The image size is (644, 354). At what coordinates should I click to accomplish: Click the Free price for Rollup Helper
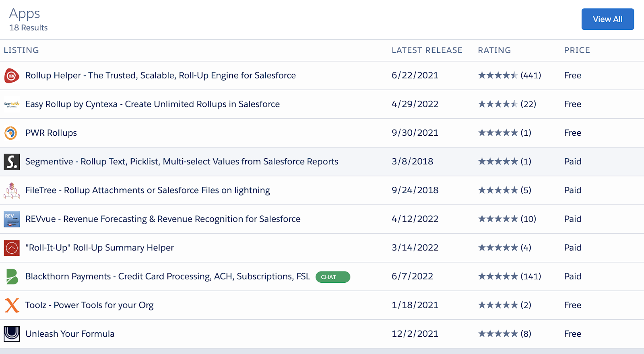(573, 76)
